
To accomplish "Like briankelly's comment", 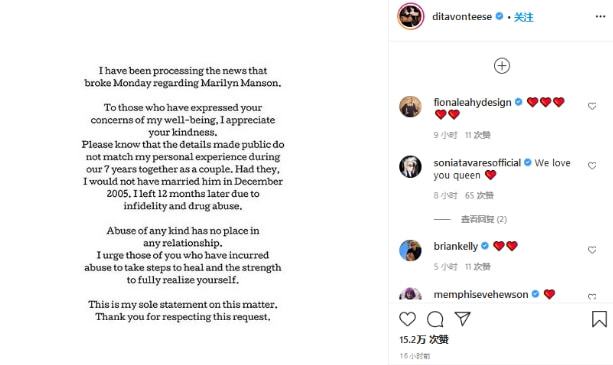I will [592, 250].
